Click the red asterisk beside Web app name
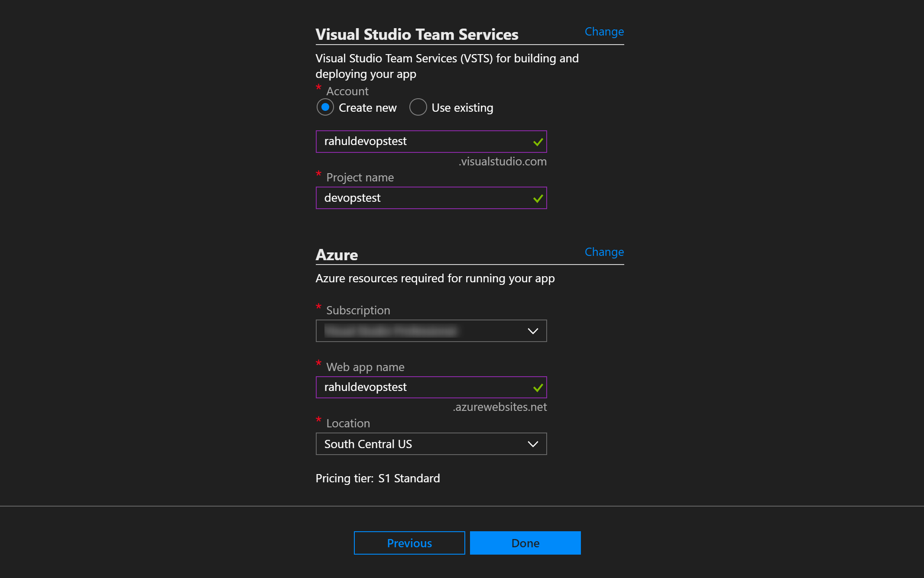924x578 pixels. coord(319,363)
